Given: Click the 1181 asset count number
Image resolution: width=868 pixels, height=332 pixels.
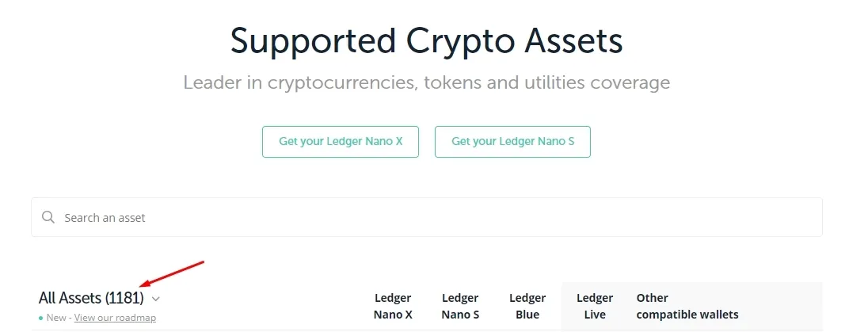Looking at the screenshot, I should pyautogui.click(x=124, y=298).
